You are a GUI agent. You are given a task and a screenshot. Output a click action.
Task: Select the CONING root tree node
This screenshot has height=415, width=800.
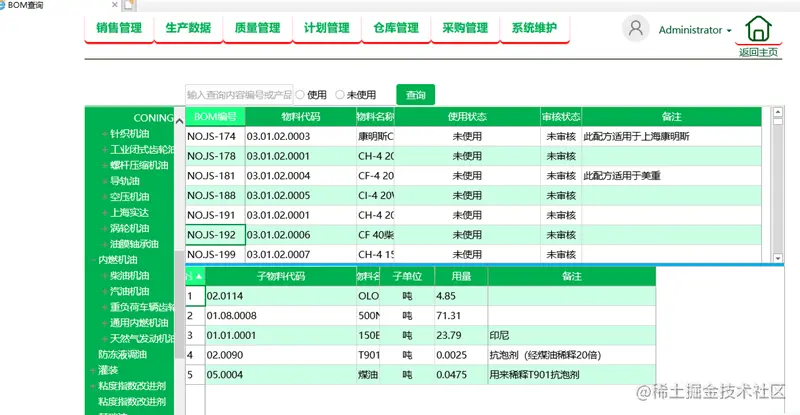(153, 118)
